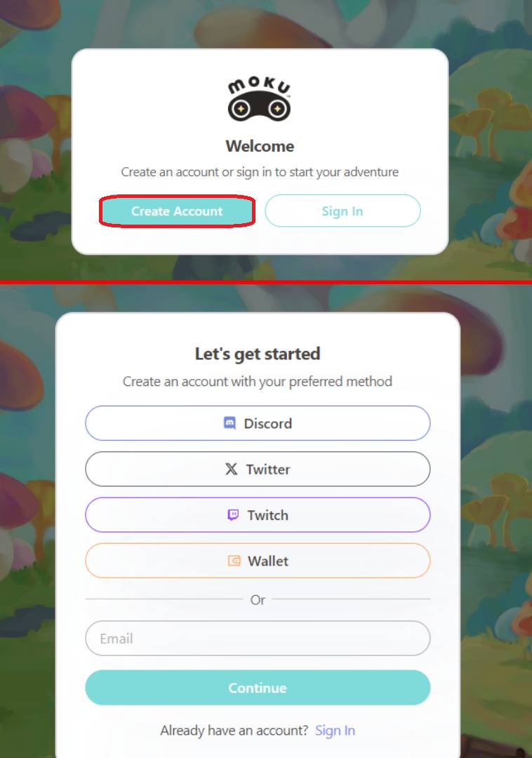Image resolution: width=532 pixels, height=758 pixels.
Task: Click the Create Account button
Action: tap(177, 211)
